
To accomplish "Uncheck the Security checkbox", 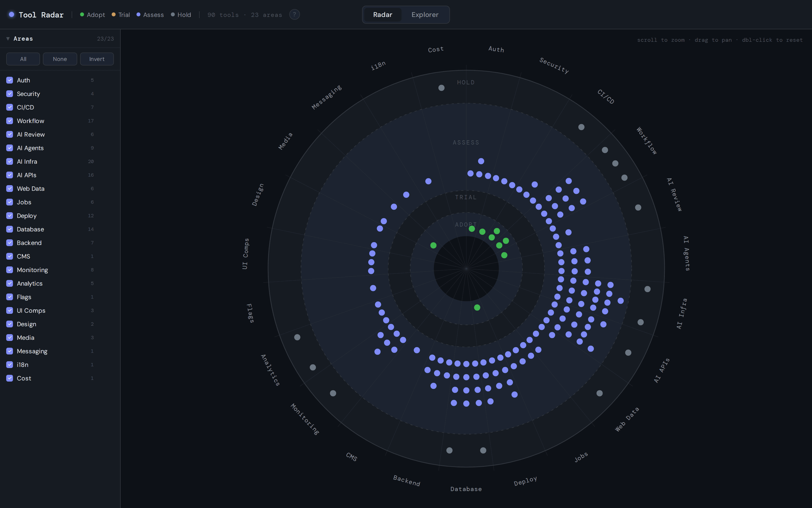I will point(10,94).
